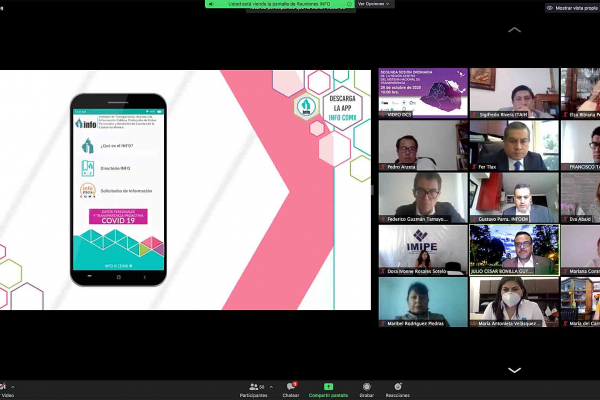Click muted mic icon on Gustavo Parra tile

[x=474, y=219]
